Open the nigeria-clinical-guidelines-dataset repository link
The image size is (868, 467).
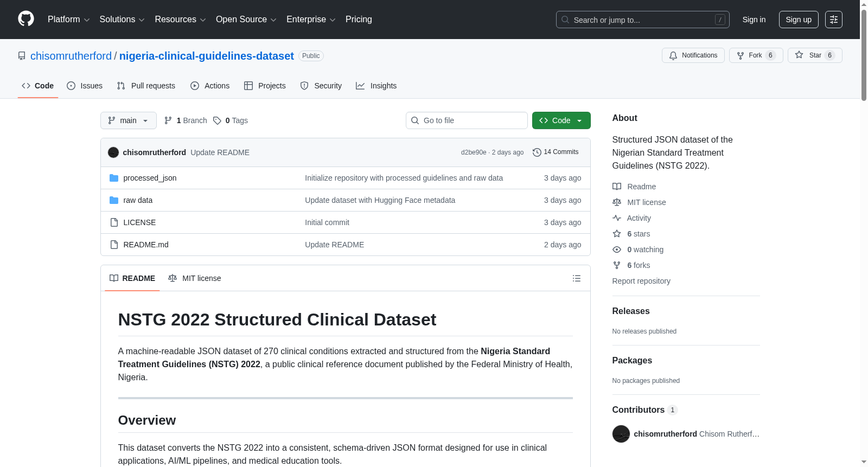tap(207, 56)
